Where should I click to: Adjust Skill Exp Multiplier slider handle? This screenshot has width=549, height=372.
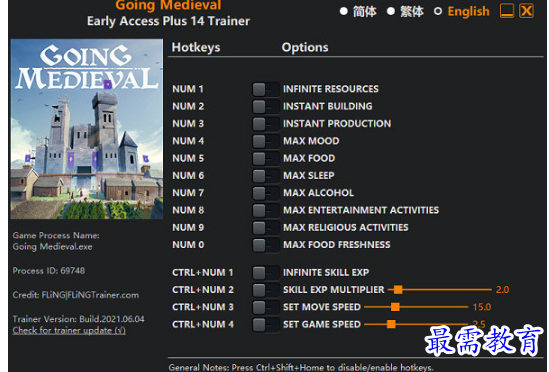[398, 290]
